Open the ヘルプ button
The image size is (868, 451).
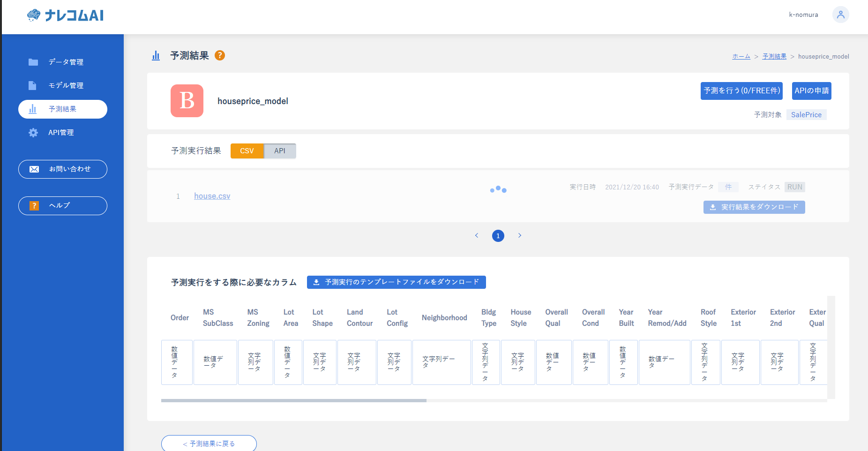63,206
